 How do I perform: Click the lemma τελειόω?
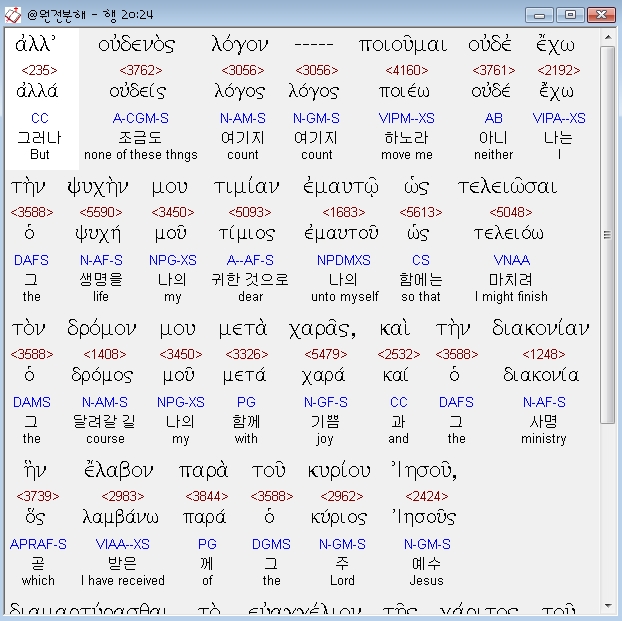pos(509,233)
